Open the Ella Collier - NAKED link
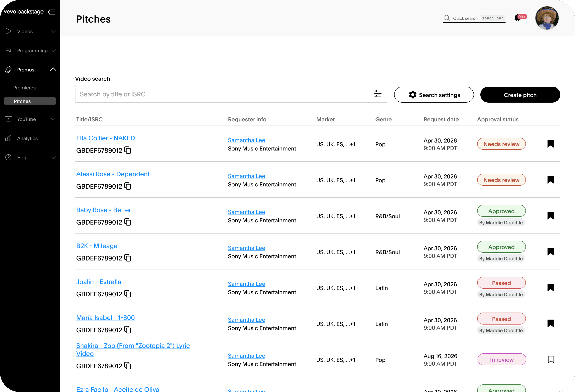The width and height of the screenshot is (575, 392). coord(106,138)
